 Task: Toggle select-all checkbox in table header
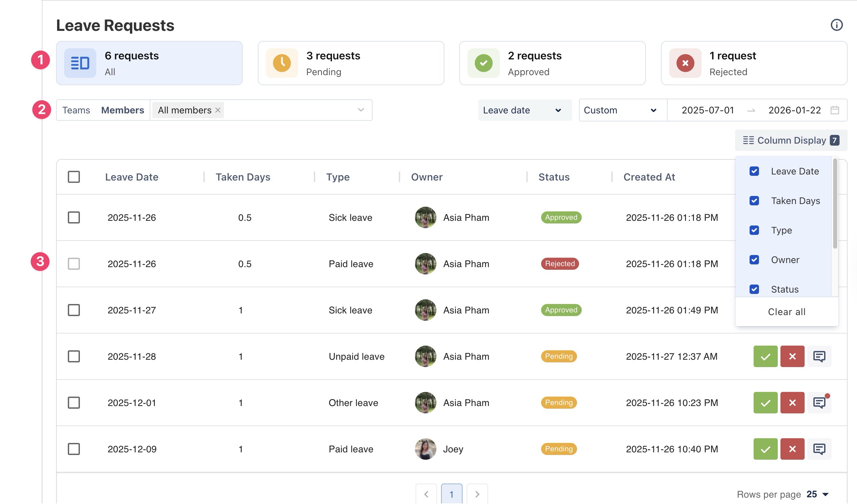(74, 177)
